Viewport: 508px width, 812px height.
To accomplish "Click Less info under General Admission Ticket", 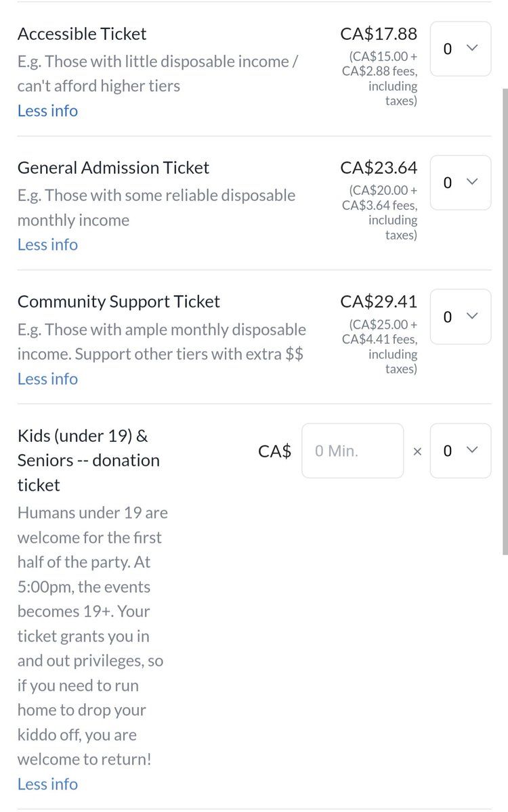I will 47,245.
